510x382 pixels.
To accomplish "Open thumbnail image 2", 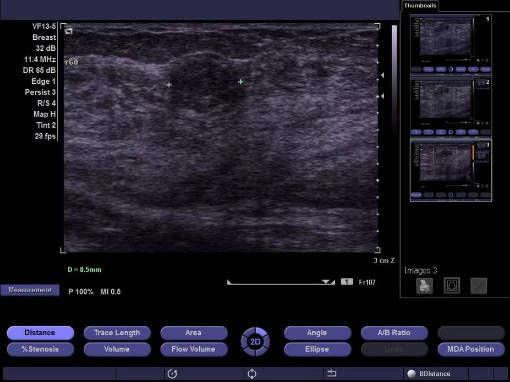I will (x=451, y=107).
